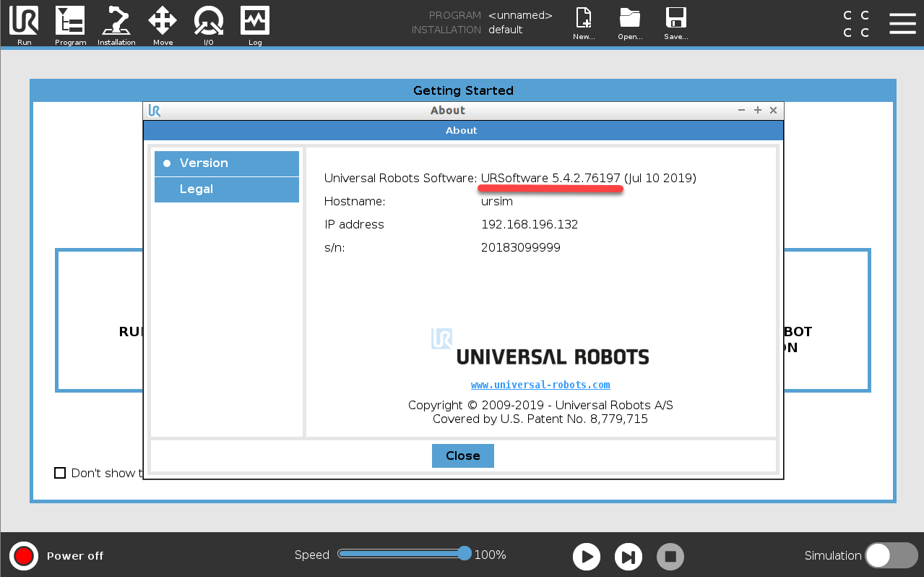Click the Save floppy disk icon

(675, 20)
